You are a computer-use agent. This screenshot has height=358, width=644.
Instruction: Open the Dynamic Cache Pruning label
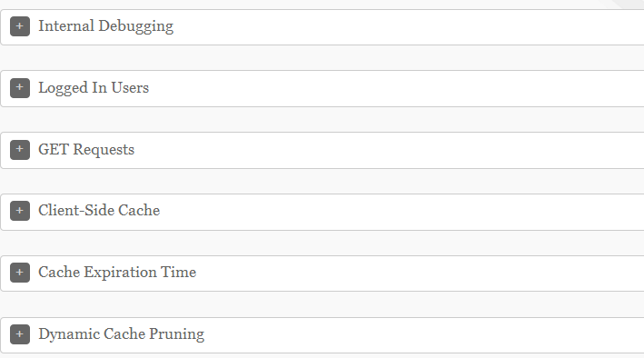121,334
